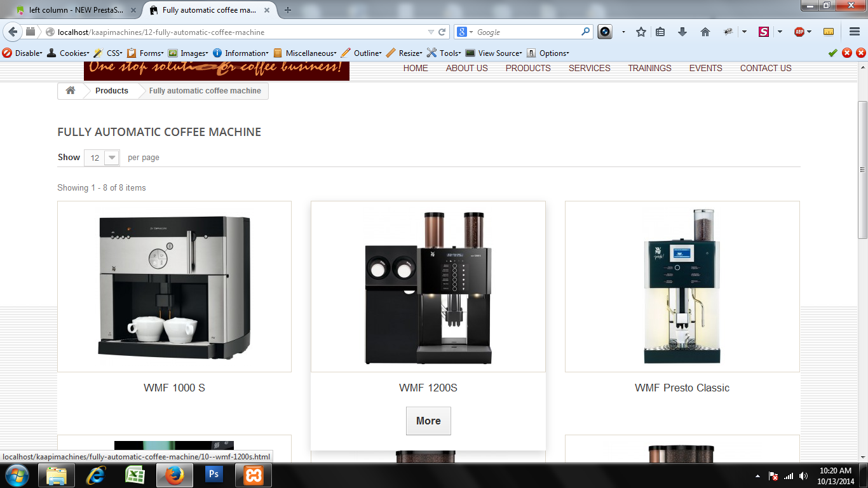The width and height of the screenshot is (868, 488).
Task: Click the Adblock Plus icon
Action: tap(799, 32)
